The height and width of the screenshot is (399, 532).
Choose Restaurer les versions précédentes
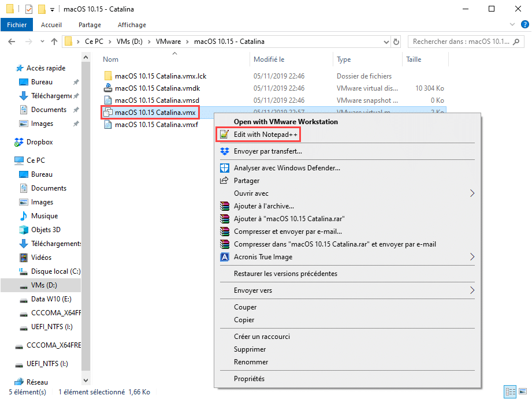pyautogui.click(x=286, y=274)
